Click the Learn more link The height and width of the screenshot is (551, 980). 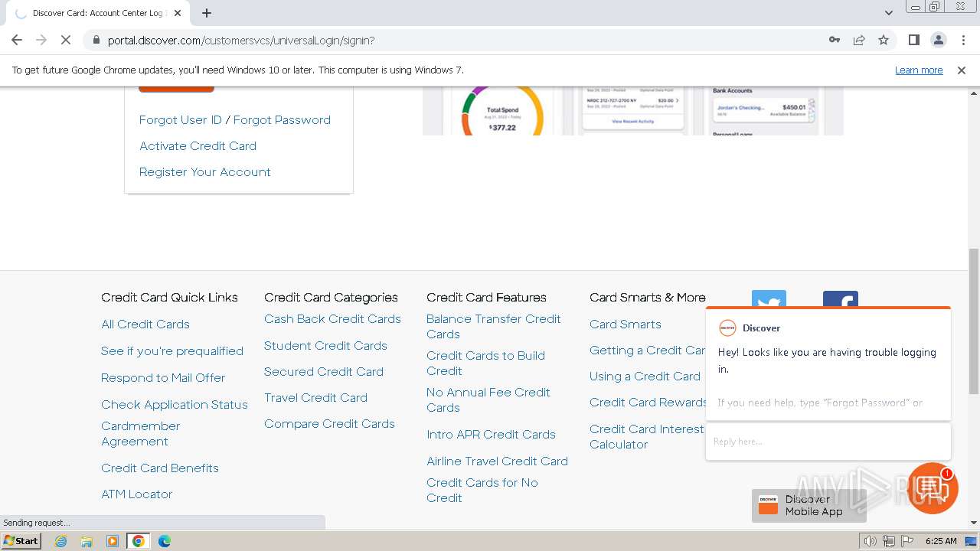[x=919, y=70]
